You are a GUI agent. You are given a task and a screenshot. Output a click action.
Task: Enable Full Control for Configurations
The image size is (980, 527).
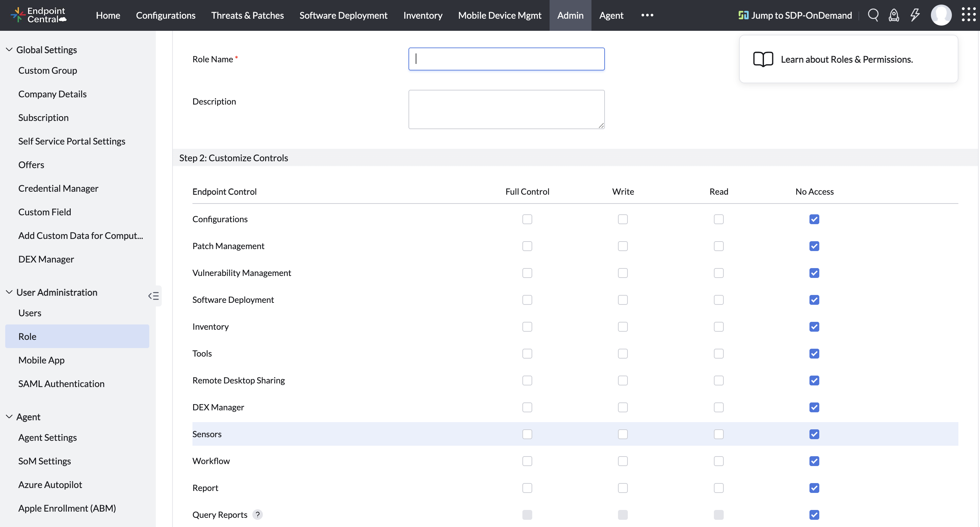click(x=527, y=219)
